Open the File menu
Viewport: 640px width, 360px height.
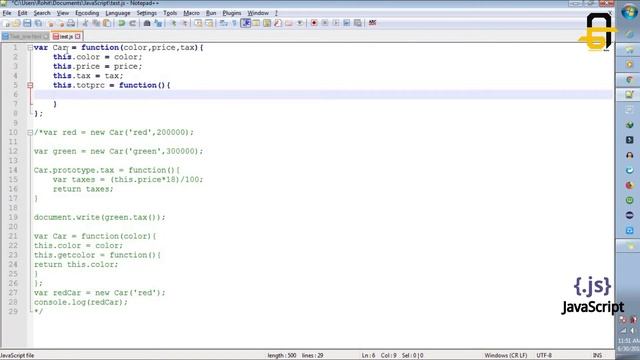click(7, 13)
